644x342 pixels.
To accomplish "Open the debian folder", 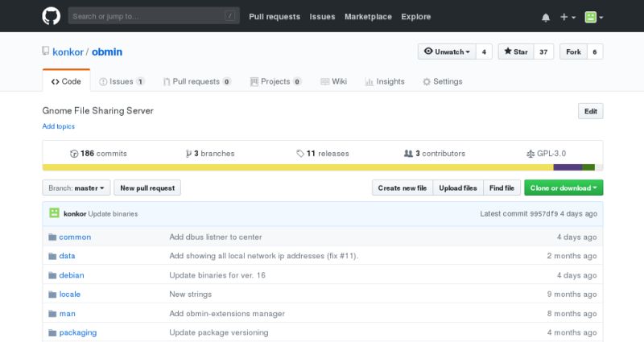I will pos(72,275).
